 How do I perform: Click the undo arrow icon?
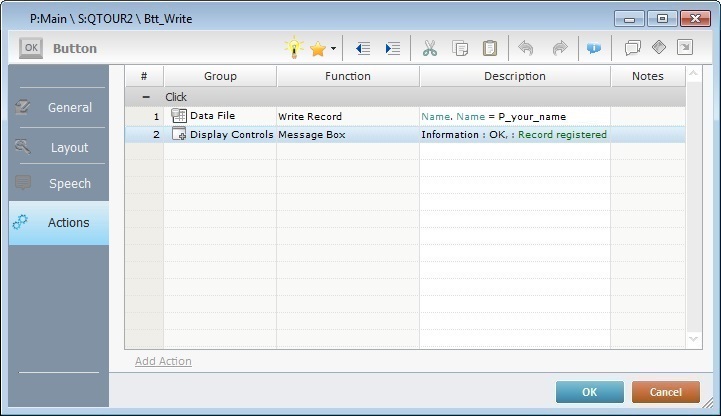[526, 48]
